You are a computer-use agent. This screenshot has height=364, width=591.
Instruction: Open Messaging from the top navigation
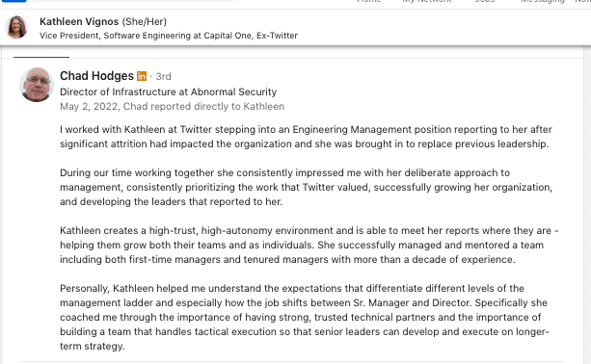[x=543, y=2]
